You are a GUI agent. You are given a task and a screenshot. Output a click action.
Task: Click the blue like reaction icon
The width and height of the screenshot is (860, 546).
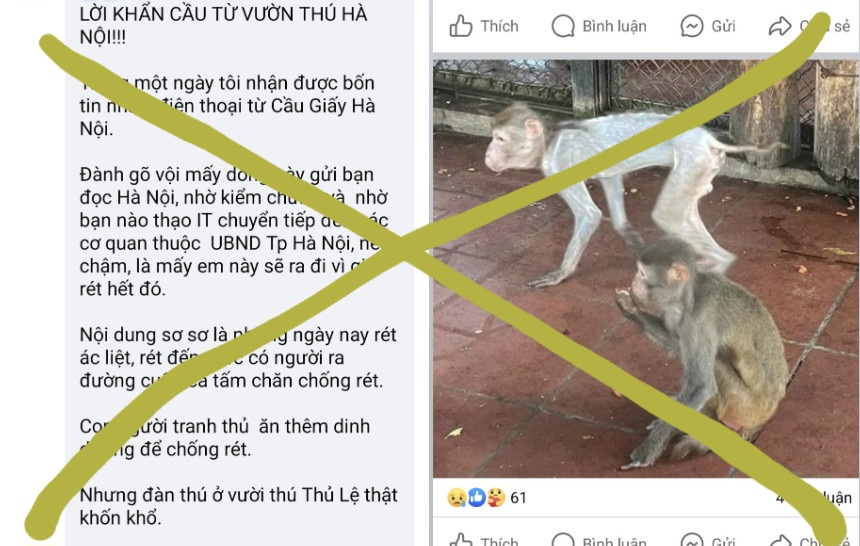point(477,498)
